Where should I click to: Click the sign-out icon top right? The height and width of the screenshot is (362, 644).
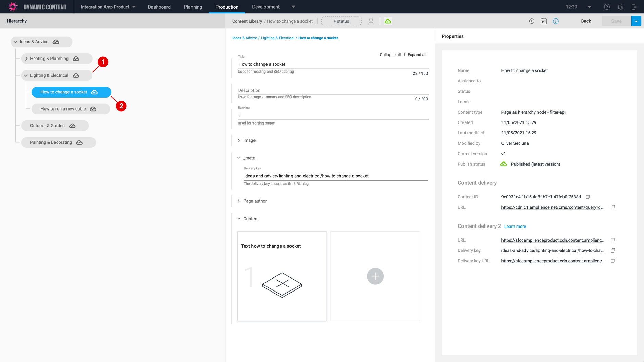click(x=633, y=7)
